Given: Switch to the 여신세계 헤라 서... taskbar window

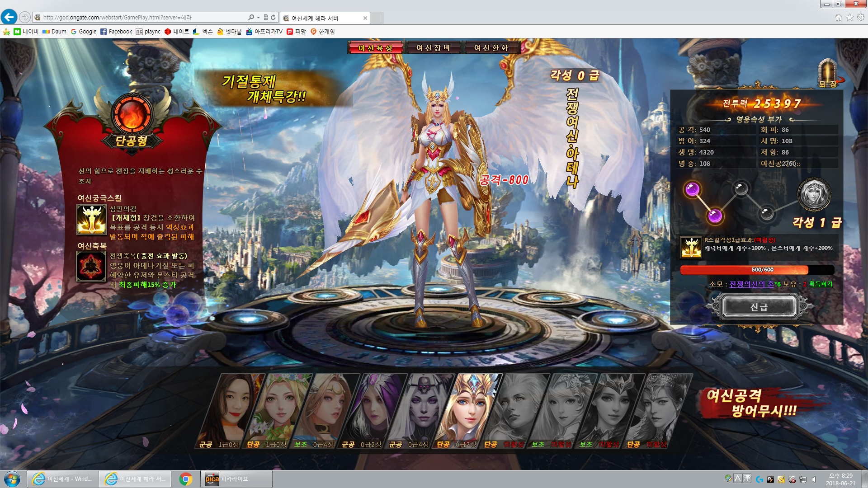Looking at the screenshot, I should click(135, 479).
